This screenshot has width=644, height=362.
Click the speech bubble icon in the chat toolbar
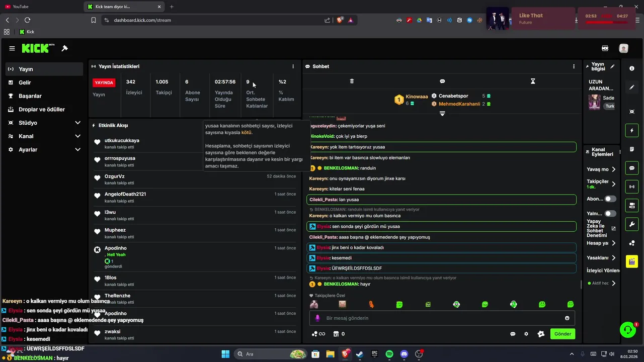tap(442, 81)
